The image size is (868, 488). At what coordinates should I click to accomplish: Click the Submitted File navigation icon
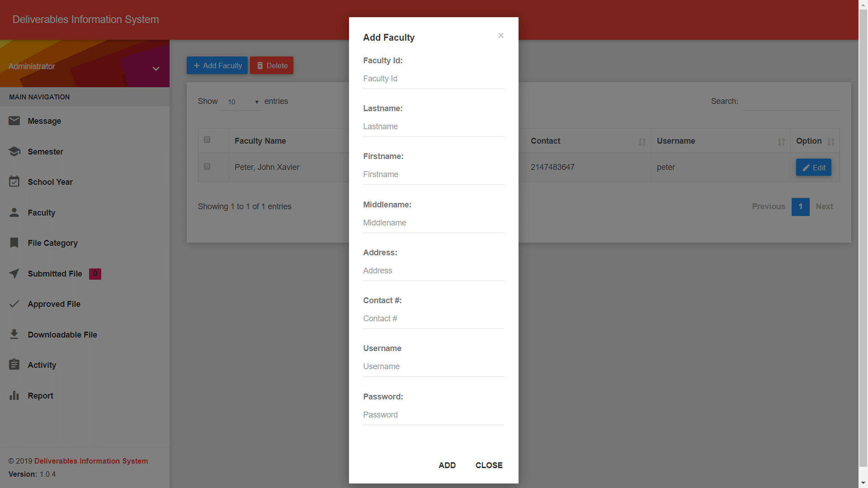coord(14,273)
